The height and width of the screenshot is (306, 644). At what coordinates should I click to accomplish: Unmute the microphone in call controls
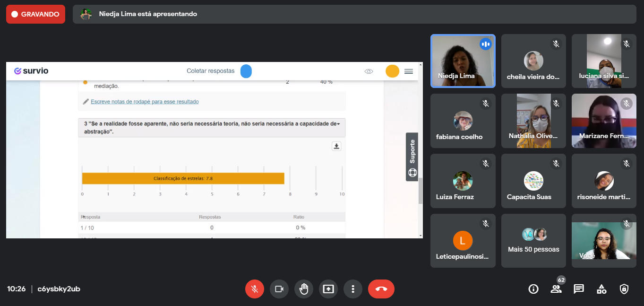pyautogui.click(x=255, y=289)
